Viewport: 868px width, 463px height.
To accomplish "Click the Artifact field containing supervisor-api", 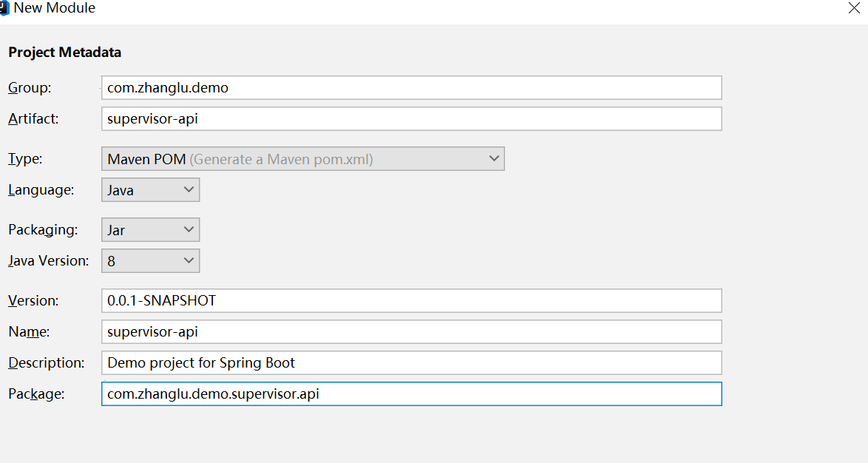I will click(411, 118).
